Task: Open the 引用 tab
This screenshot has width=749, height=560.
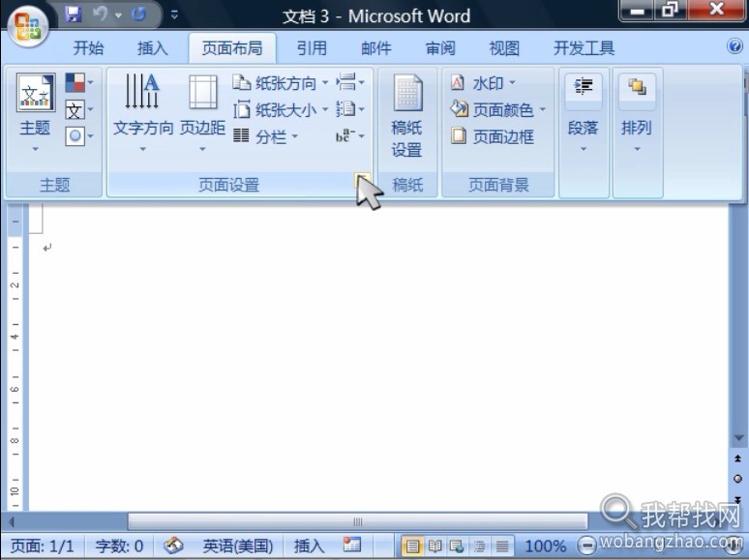Action: coord(312,48)
